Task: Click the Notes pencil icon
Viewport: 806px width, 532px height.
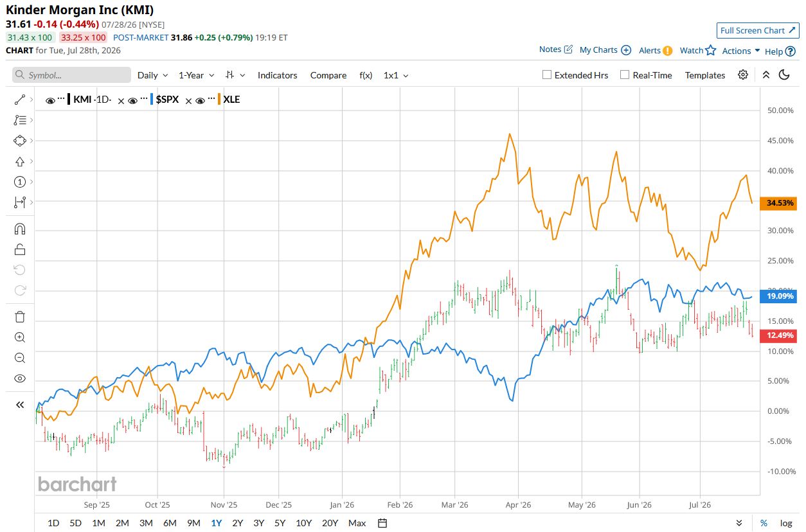Action: click(568, 49)
